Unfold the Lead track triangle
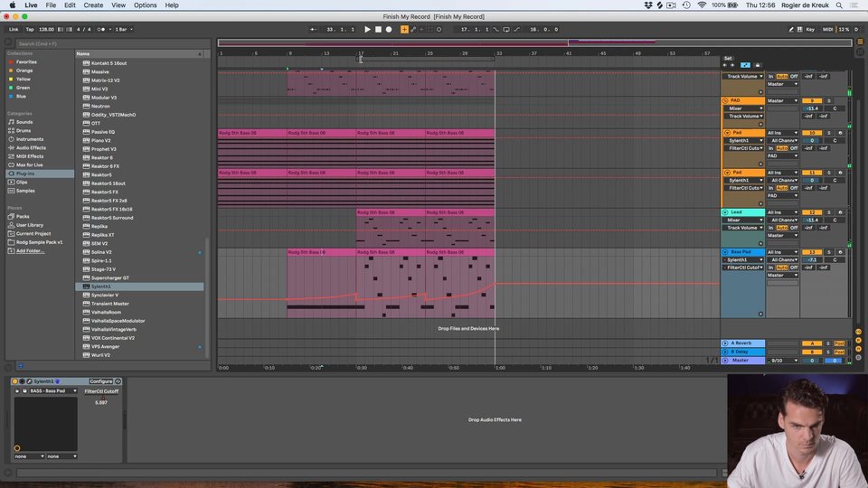This screenshot has width=868, height=488. point(725,211)
